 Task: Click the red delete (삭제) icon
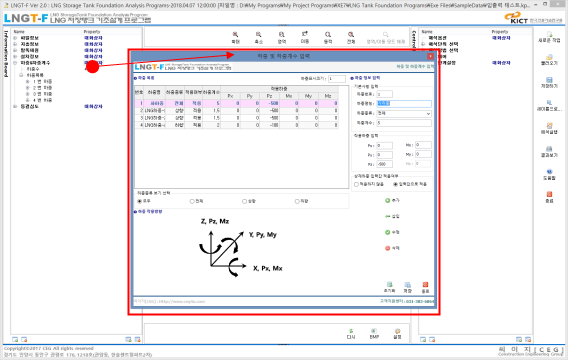387,248
